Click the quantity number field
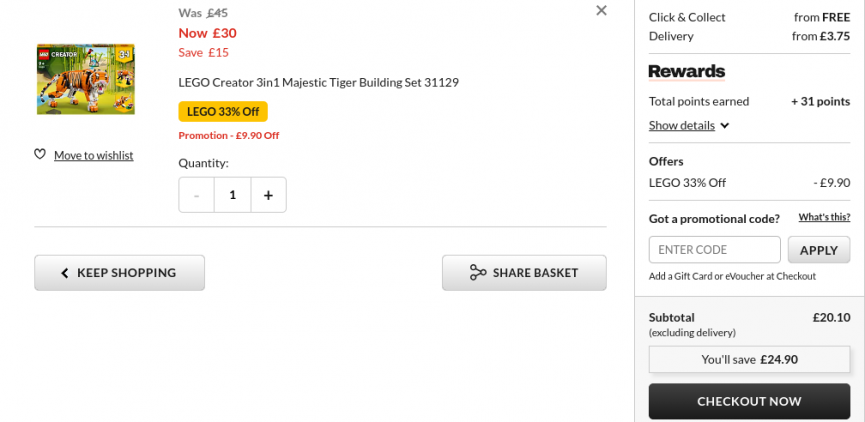The image size is (865, 422). [x=232, y=195]
